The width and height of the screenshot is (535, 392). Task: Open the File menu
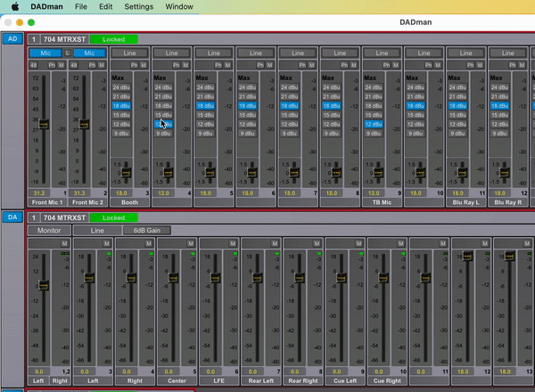pos(81,6)
